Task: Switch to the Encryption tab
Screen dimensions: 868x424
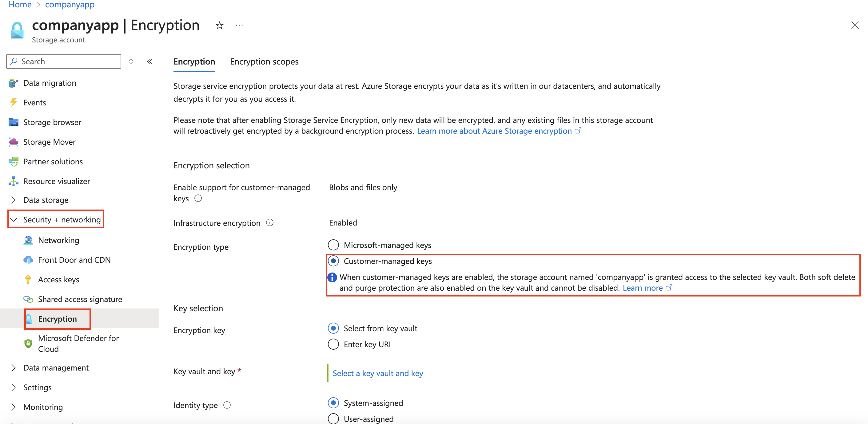Action: coord(194,61)
